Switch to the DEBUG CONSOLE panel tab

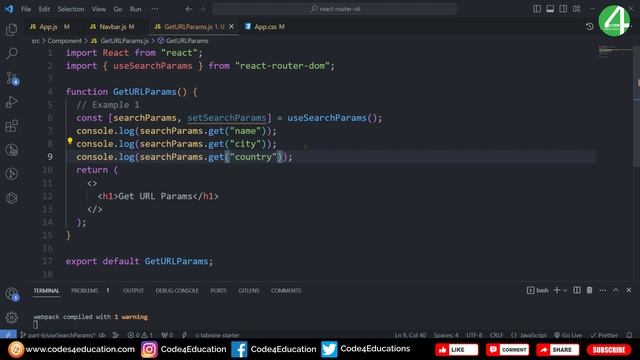pyautogui.click(x=177, y=291)
